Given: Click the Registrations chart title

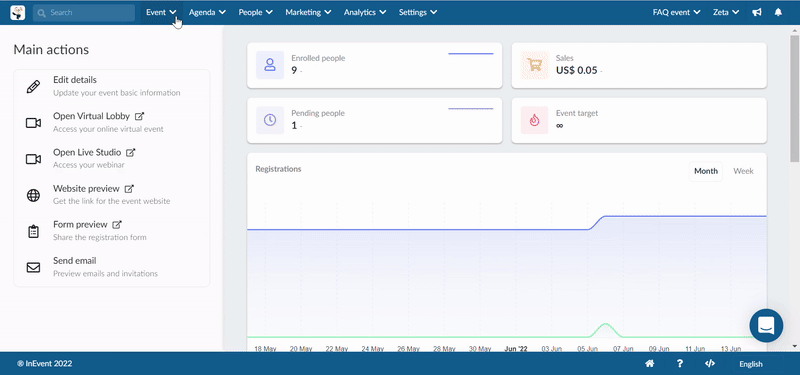Looking at the screenshot, I should (x=278, y=169).
